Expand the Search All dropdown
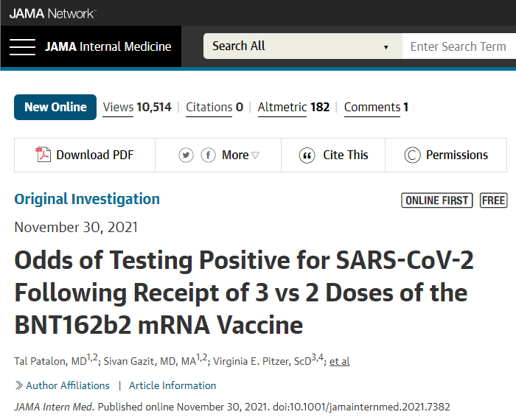516x420 pixels. click(x=302, y=46)
